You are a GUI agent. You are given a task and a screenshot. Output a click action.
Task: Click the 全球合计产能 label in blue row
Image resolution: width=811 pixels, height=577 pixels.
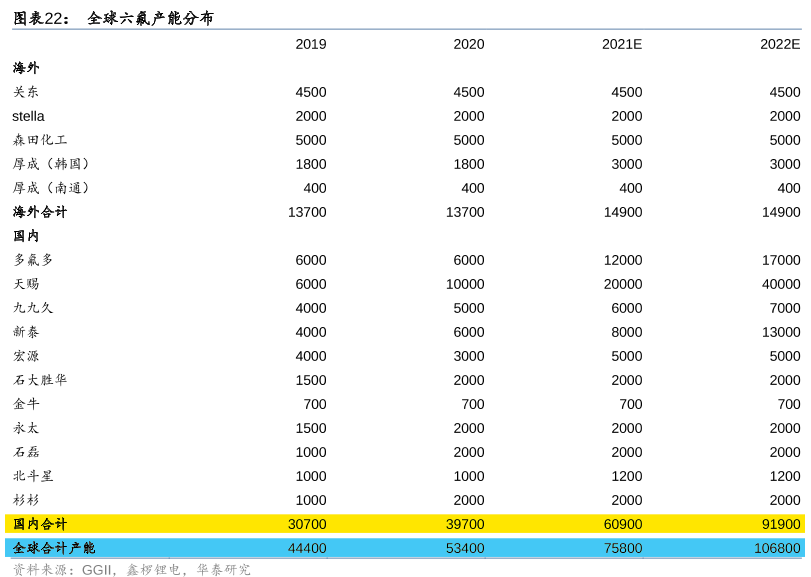pos(54,548)
